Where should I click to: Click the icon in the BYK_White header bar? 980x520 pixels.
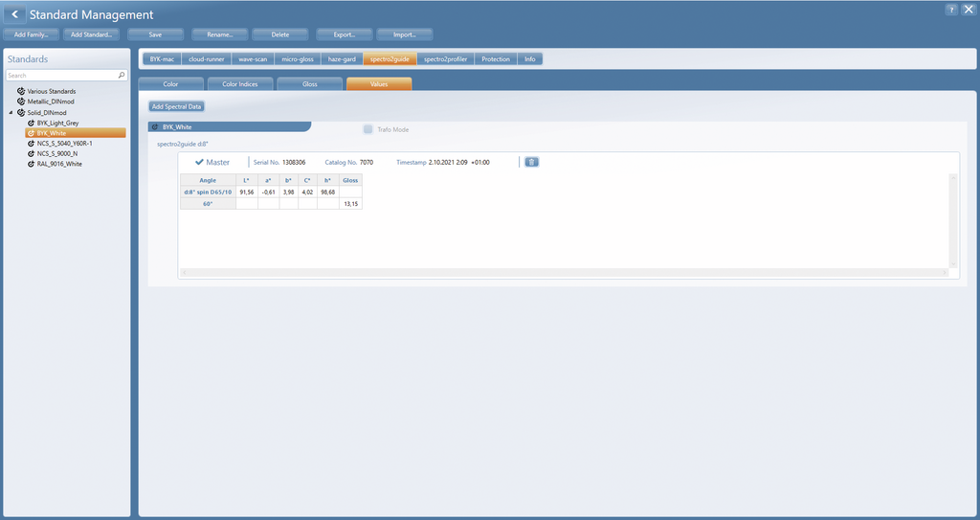coord(155,127)
